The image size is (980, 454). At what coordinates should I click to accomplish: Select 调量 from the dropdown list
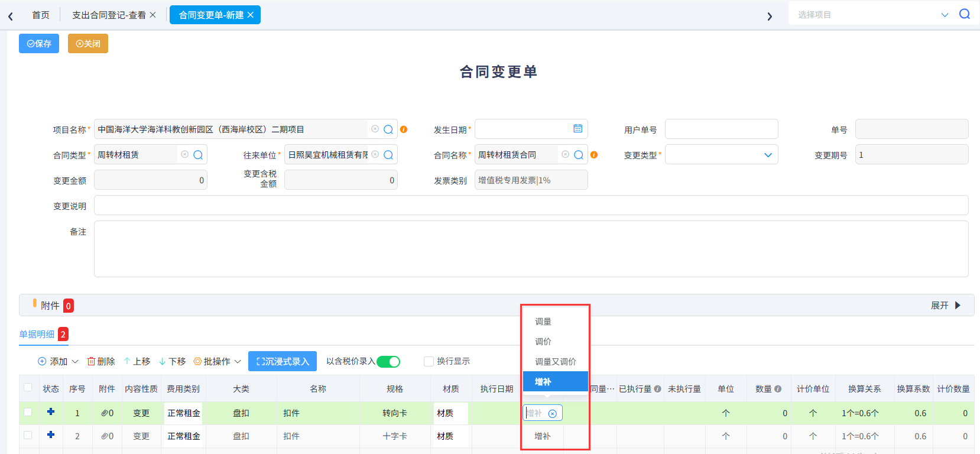[556, 322]
